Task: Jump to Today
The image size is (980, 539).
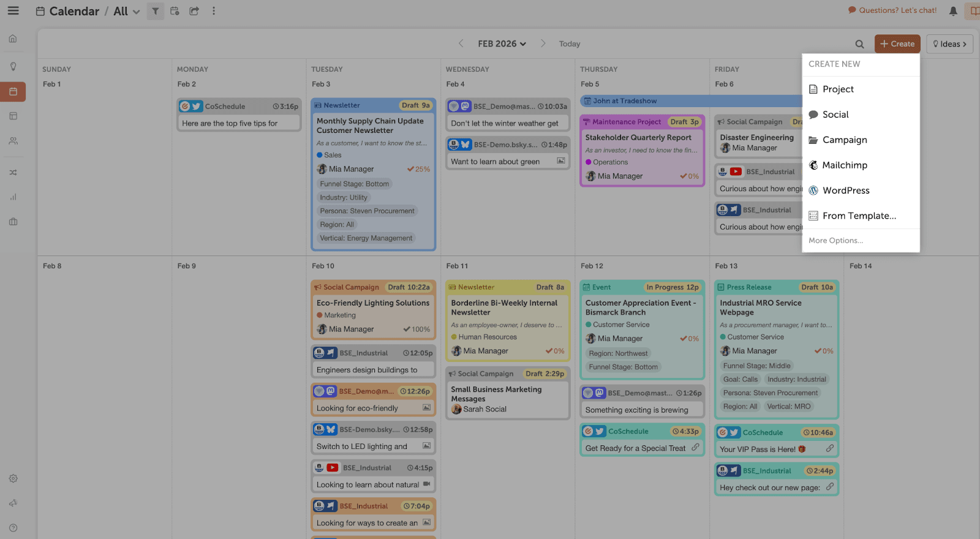Action: tap(569, 44)
